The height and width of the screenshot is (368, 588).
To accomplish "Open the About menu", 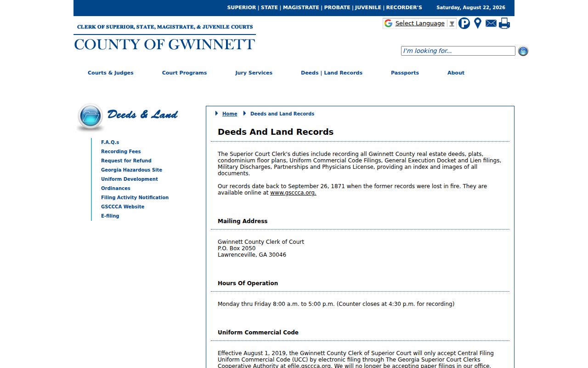I will (456, 73).
